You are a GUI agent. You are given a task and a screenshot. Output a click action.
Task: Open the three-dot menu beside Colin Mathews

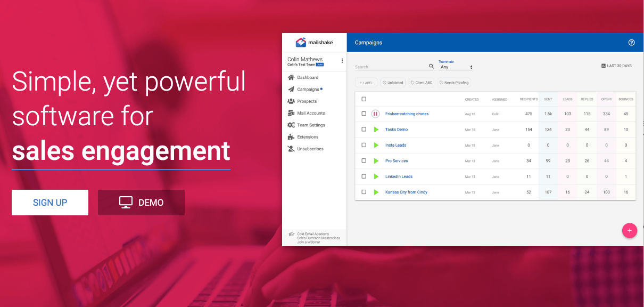click(342, 61)
